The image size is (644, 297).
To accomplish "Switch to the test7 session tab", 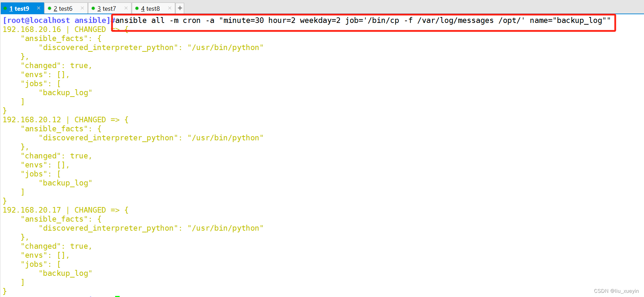I will tap(110, 8).
